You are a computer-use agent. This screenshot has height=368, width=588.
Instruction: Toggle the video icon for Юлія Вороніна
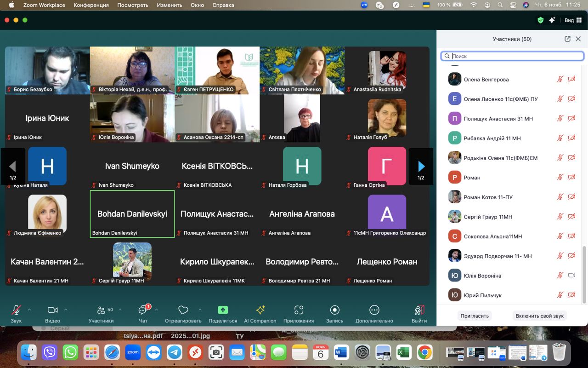[x=571, y=276]
